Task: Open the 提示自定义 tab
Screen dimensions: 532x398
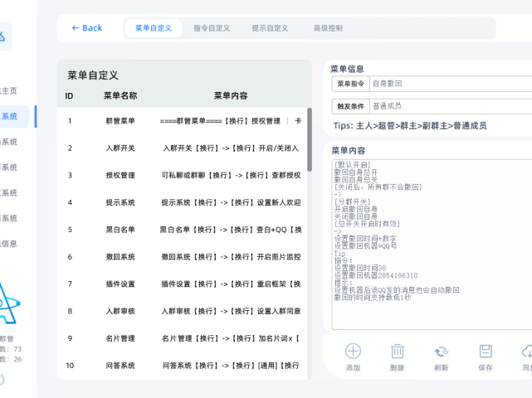Action: tap(270, 28)
